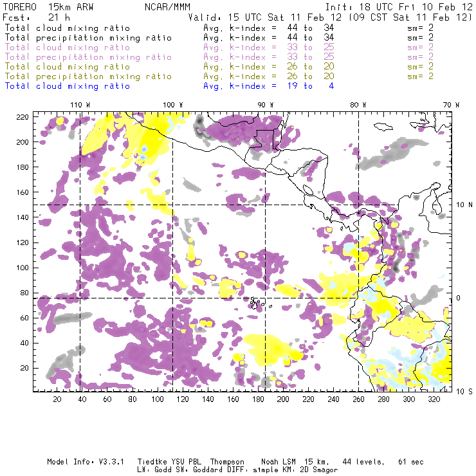Viewport: 476px width, 476px height.
Task: Click the blue "Total cloud mixing ratio" legend label
Action: pos(68,86)
